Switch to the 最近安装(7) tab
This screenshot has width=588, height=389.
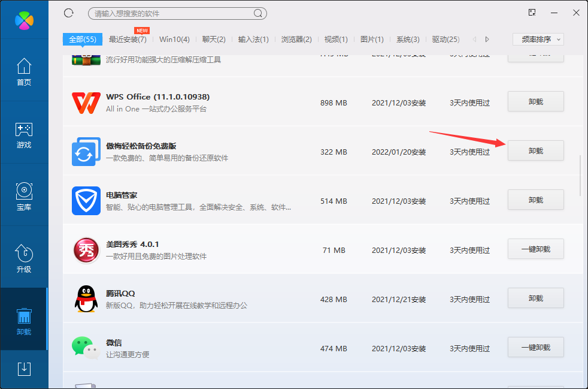coord(128,40)
